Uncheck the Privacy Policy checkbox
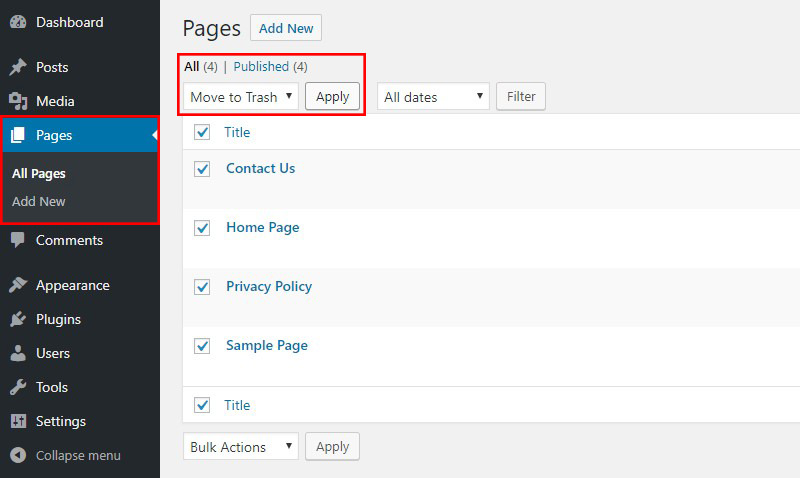This screenshot has height=478, width=800. click(x=202, y=287)
